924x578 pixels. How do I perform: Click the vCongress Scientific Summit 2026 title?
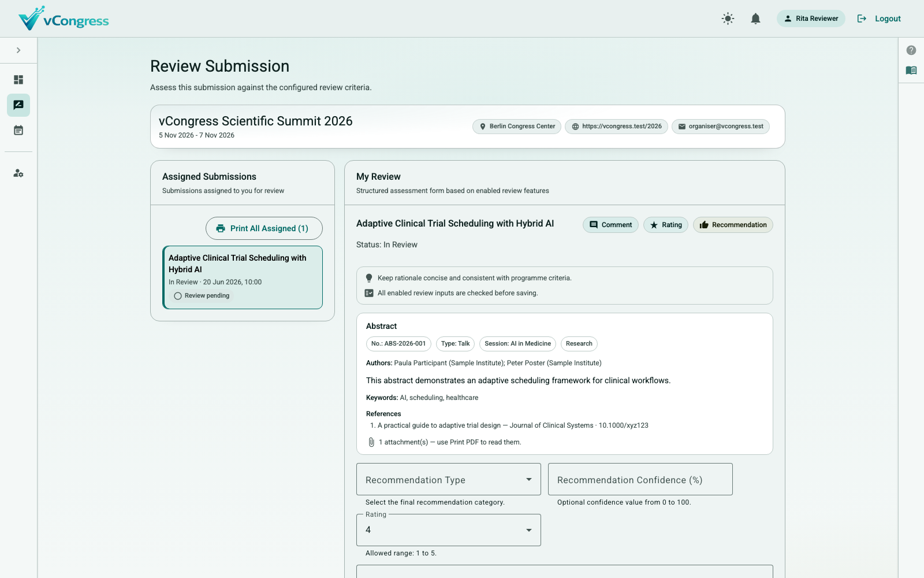click(x=256, y=121)
